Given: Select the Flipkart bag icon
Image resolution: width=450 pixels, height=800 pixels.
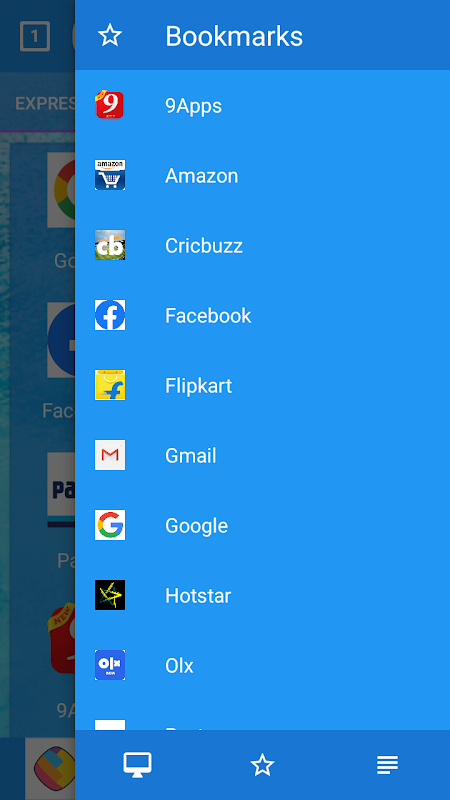Looking at the screenshot, I should tap(110, 385).
